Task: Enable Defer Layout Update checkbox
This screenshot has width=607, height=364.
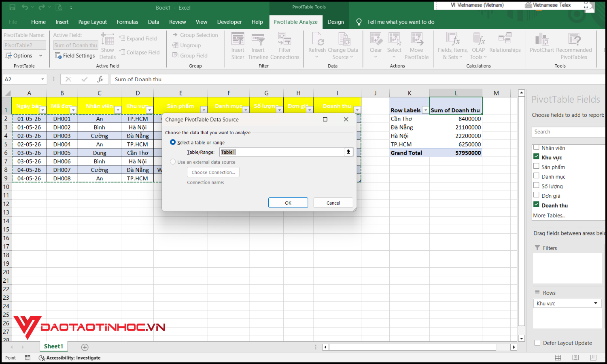Action: (537, 343)
